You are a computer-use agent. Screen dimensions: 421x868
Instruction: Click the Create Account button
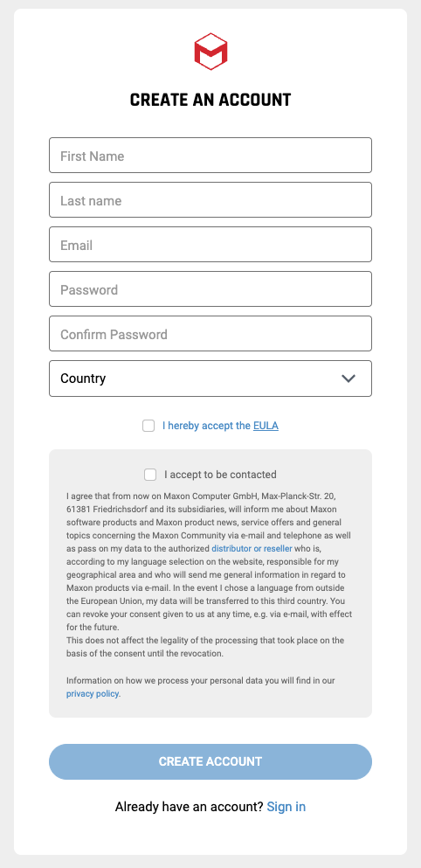tap(210, 761)
